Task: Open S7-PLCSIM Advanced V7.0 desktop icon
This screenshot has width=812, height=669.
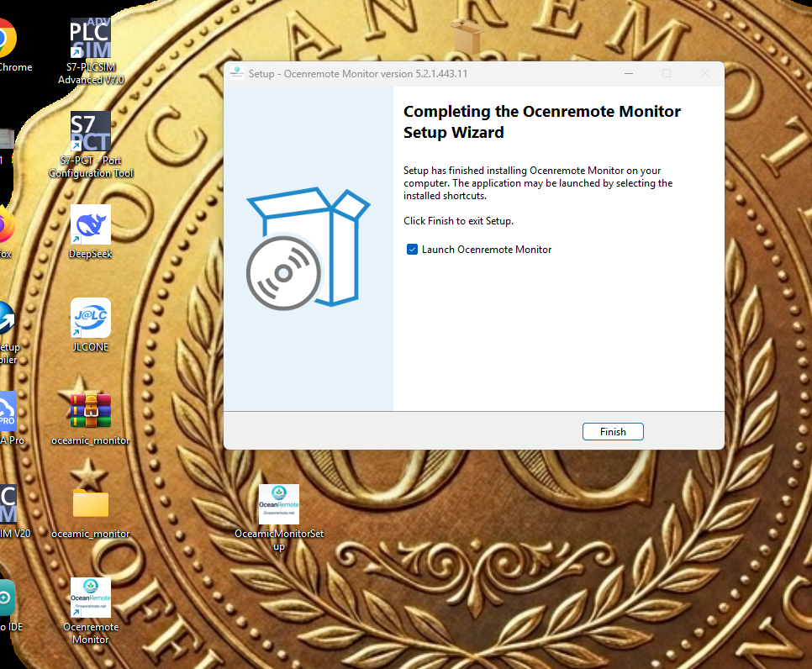Action: (91, 50)
